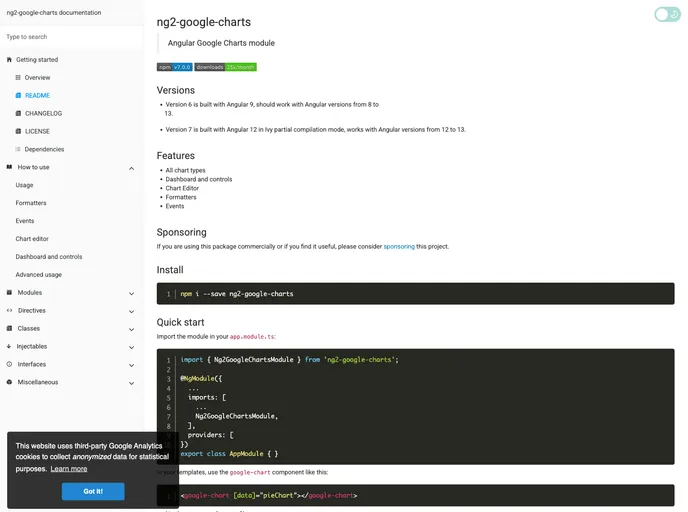The height and width of the screenshot is (512, 688).
Task: Expand the Miscellaneous section chevron
Action: [132, 383]
